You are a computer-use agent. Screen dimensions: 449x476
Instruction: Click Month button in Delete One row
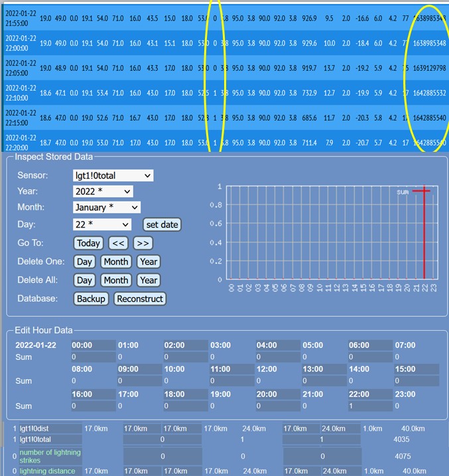coord(116,262)
